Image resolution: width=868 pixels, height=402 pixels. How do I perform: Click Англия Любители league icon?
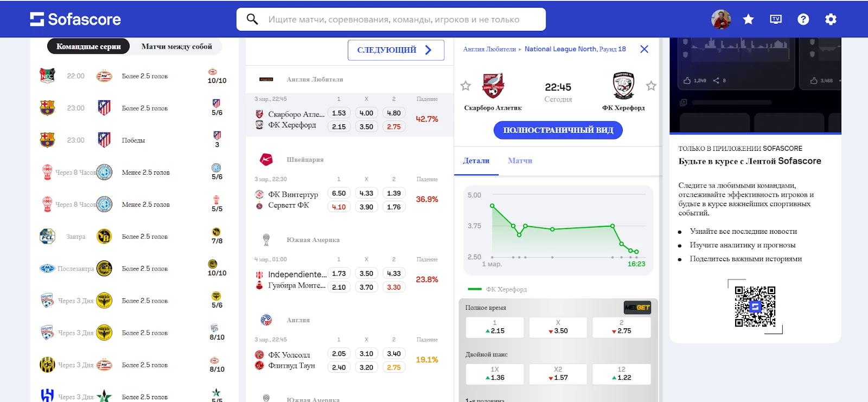(266, 80)
